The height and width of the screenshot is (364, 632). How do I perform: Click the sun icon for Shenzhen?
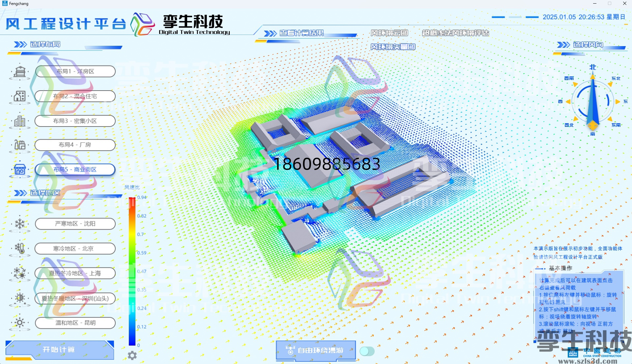tap(20, 298)
